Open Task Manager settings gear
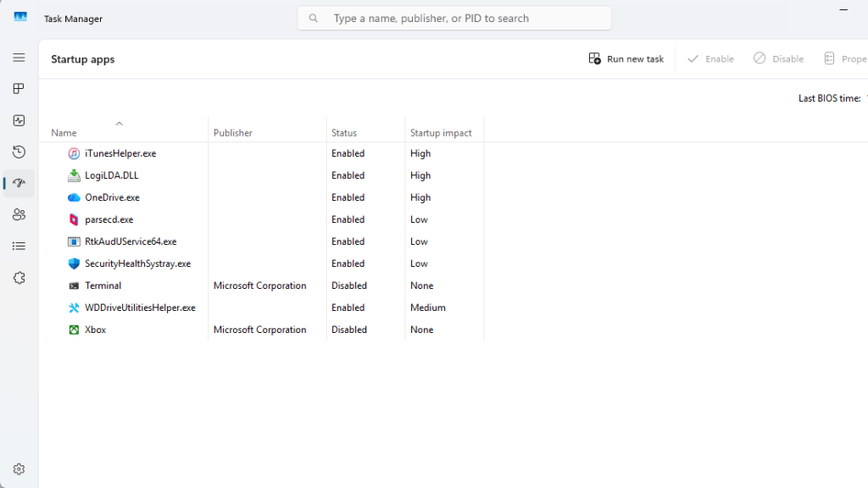Screen dimensions: 868x488 pyautogui.click(x=19, y=469)
